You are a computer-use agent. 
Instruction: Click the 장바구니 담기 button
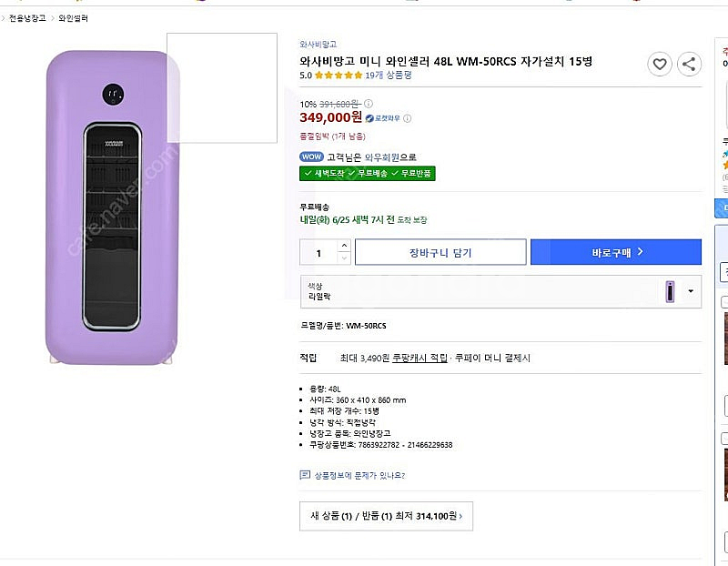(x=440, y=252)
